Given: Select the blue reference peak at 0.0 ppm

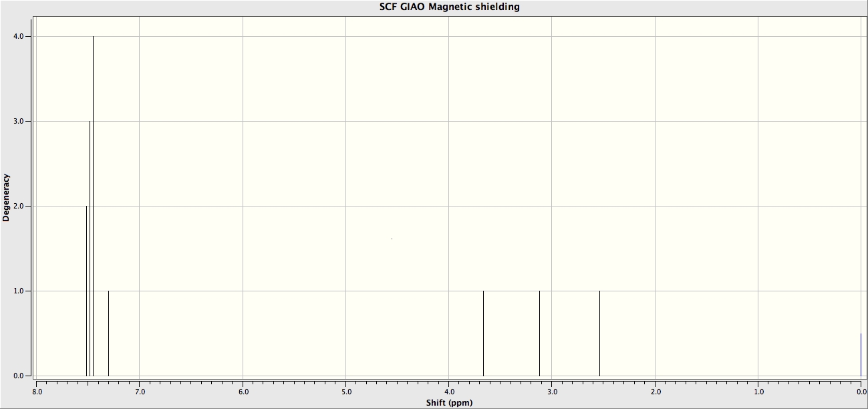Looking at the screenshot, I should pos(861,355).
